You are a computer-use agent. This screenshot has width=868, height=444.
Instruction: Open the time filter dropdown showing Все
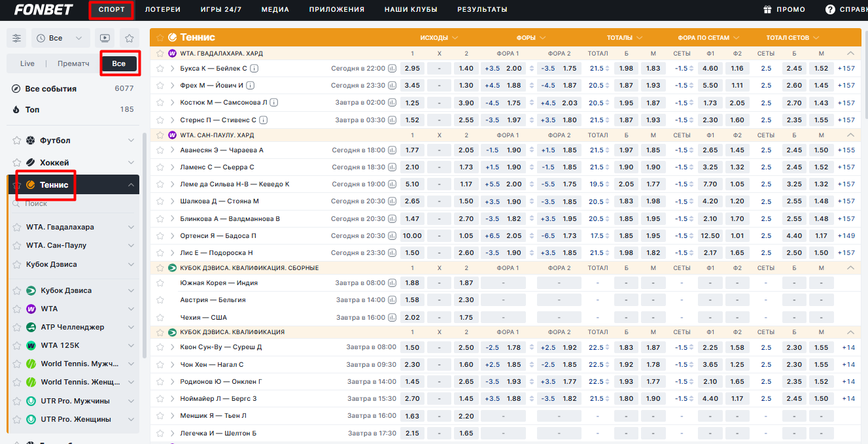click(x=60, y=38)
